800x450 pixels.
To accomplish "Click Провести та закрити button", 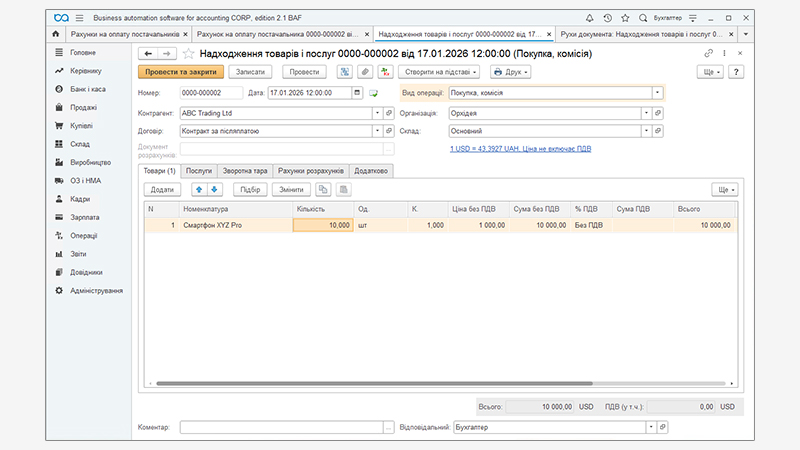I will 180,72.
